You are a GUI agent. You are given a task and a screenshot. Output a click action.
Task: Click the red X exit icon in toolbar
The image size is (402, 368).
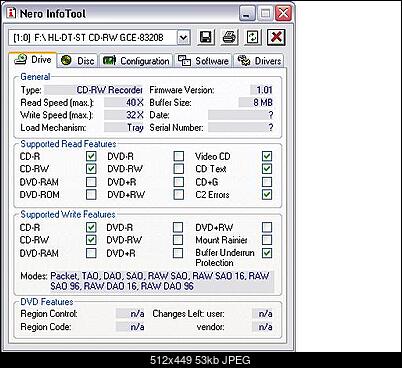(276, 37)
